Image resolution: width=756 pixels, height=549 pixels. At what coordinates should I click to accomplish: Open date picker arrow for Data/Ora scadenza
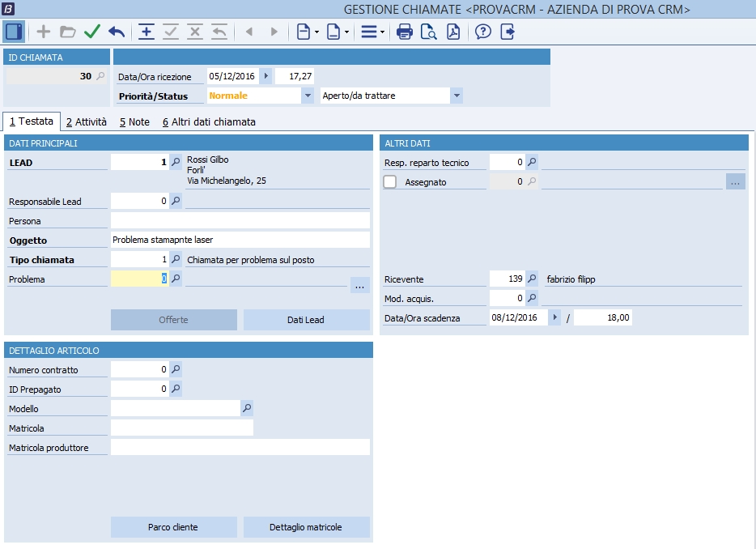pos(554,318)
